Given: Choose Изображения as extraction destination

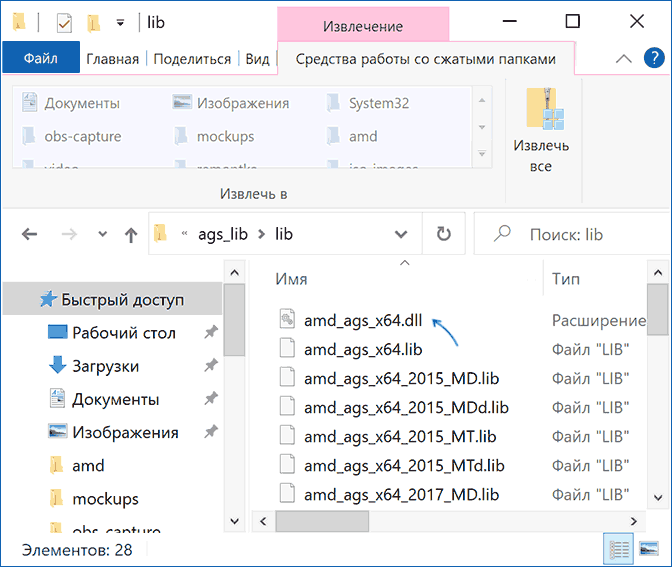Looking at the screenshot, I should [231, 103].
